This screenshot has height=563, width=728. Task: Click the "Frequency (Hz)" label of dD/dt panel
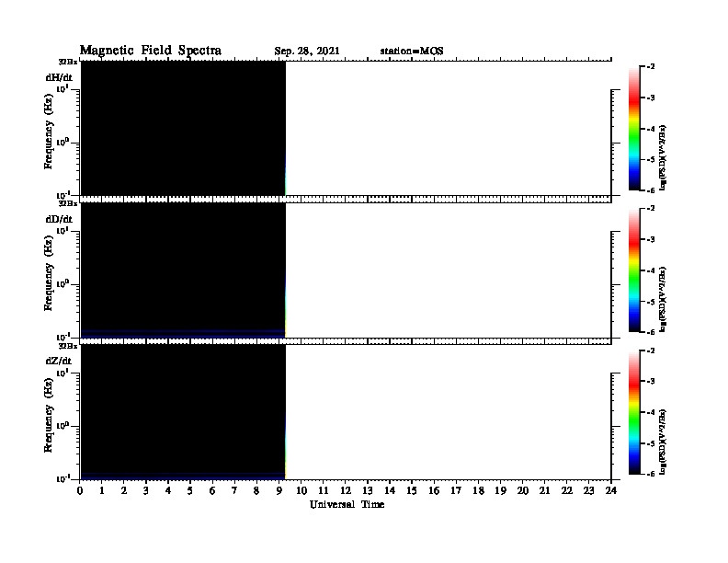[x=49, y=273]
